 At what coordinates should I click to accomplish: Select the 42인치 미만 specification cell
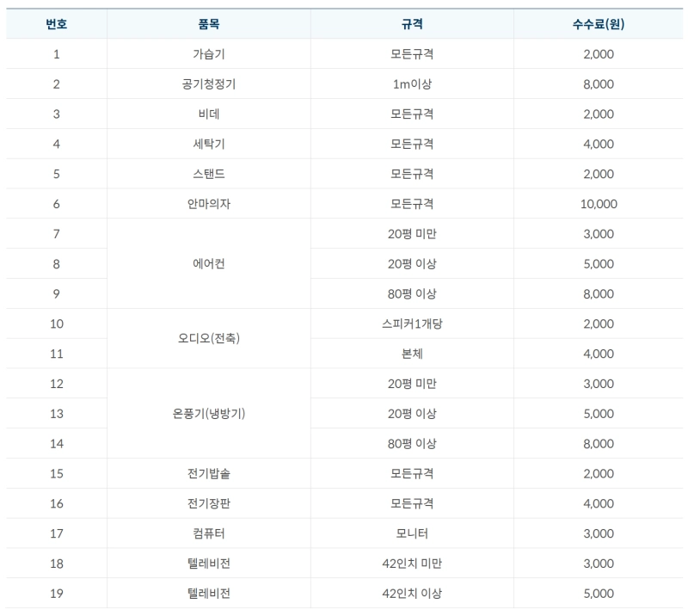tap(412, 564)
